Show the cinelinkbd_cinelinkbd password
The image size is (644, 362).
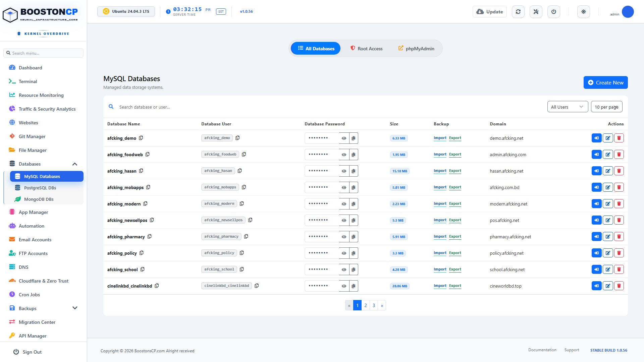click(344, 286)
